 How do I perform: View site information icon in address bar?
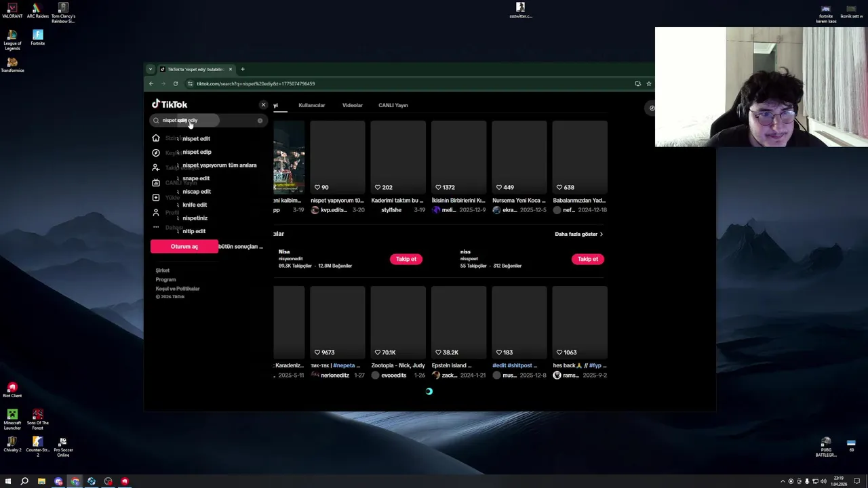pos(191,83)
